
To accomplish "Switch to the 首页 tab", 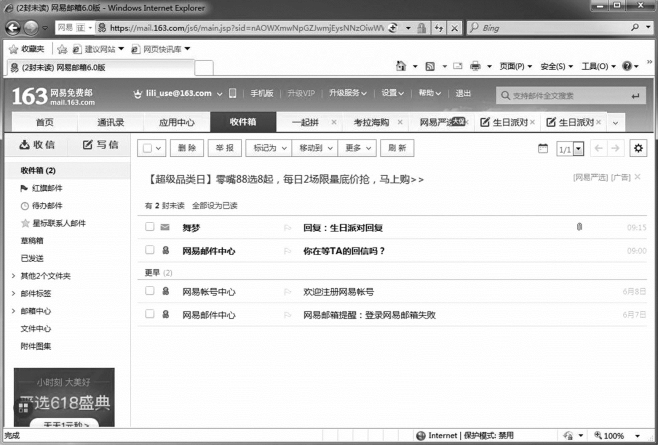I will [44, 122].
